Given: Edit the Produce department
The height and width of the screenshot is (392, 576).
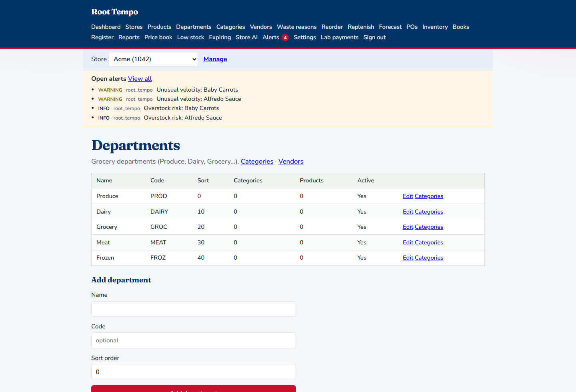Looking at the screenshot, I should click(x=408, y=196).
